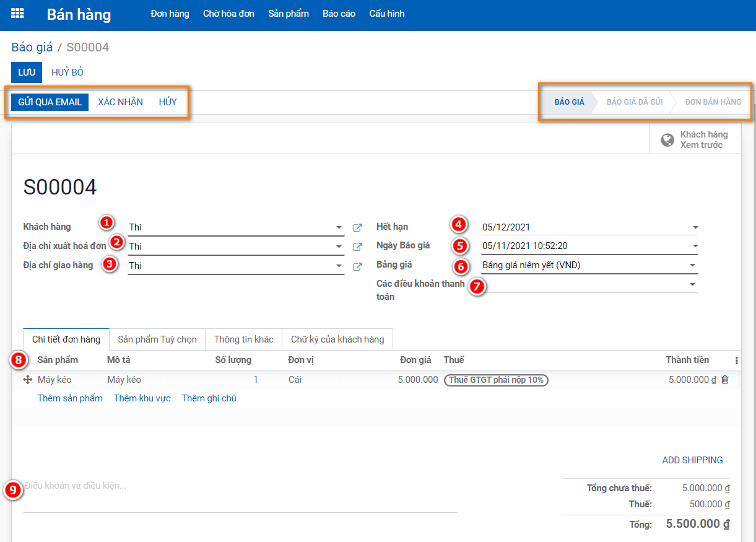Switch to Chi tiết đơn hàng tab

click(x=66, y=339)
